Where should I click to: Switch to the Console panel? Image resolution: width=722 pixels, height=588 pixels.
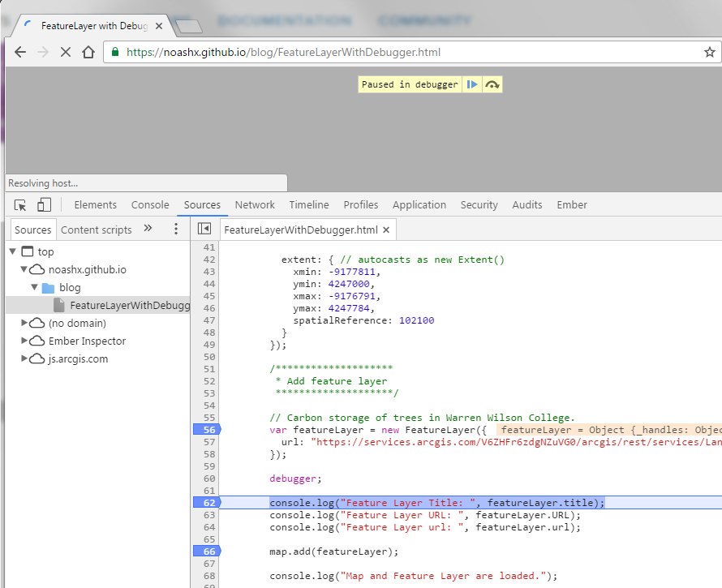150,205
